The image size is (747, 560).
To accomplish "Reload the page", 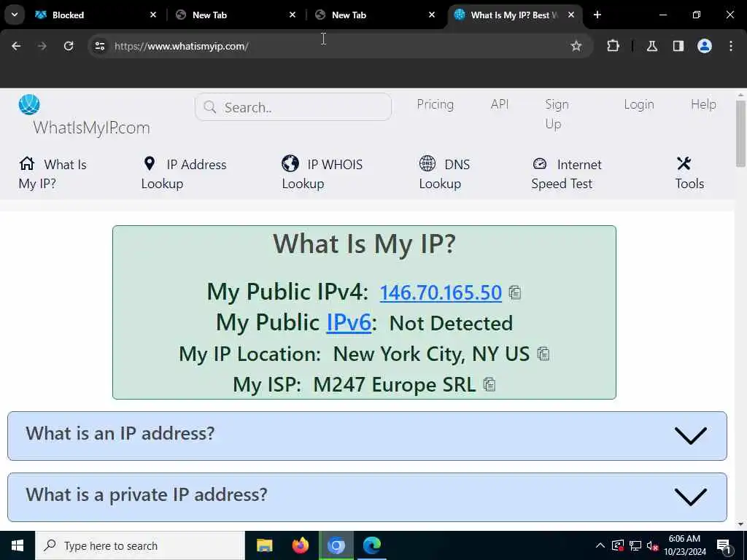I will pos(69,46).
